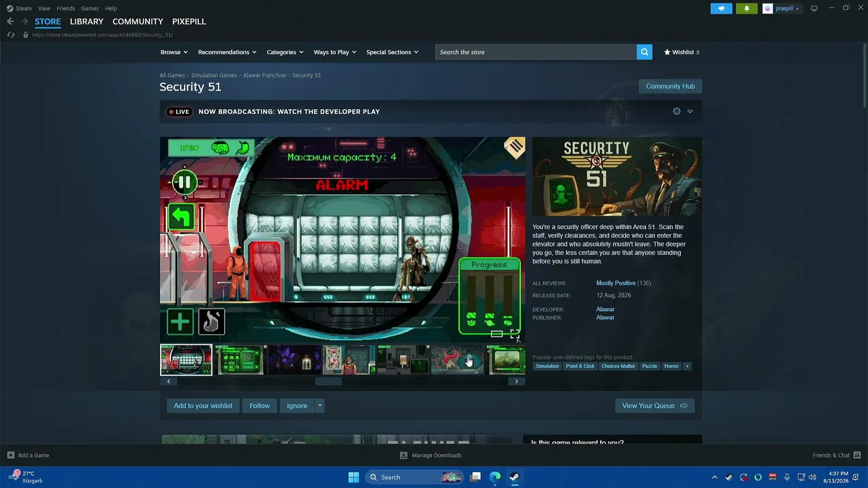
Task: Go forward using the Steam forward arrow
Action: [24, 22]
